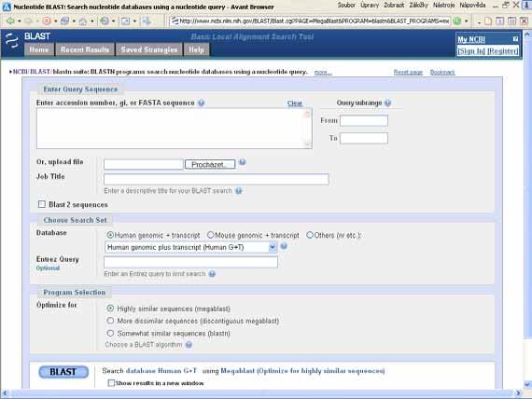Click the BLAST helix logo

pyautogui.click(x=12, y=41)
